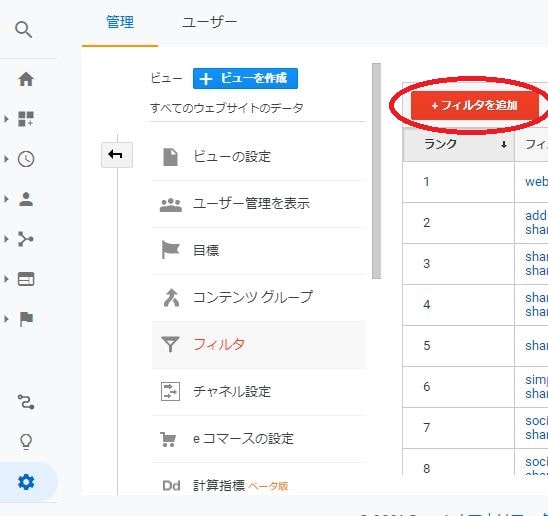Open 計算指標 ベータ版 menu item
This screenshot has height=516, width=548.
[x=259, y=486]
